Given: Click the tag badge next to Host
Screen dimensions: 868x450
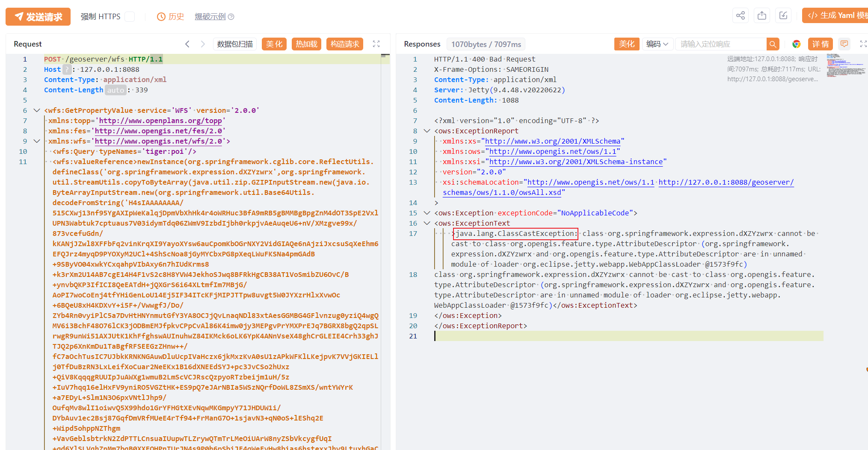Looking at the screenshot, I should click(67, 69).
